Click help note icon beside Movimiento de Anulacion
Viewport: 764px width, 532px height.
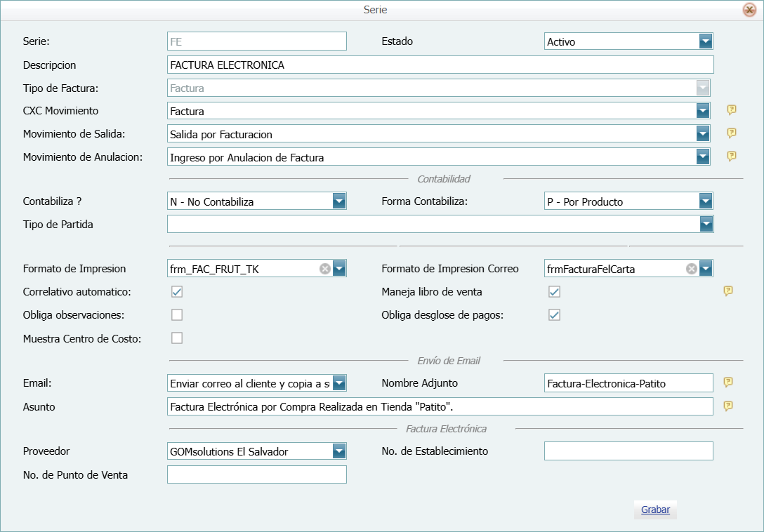(x=731, y=156)
